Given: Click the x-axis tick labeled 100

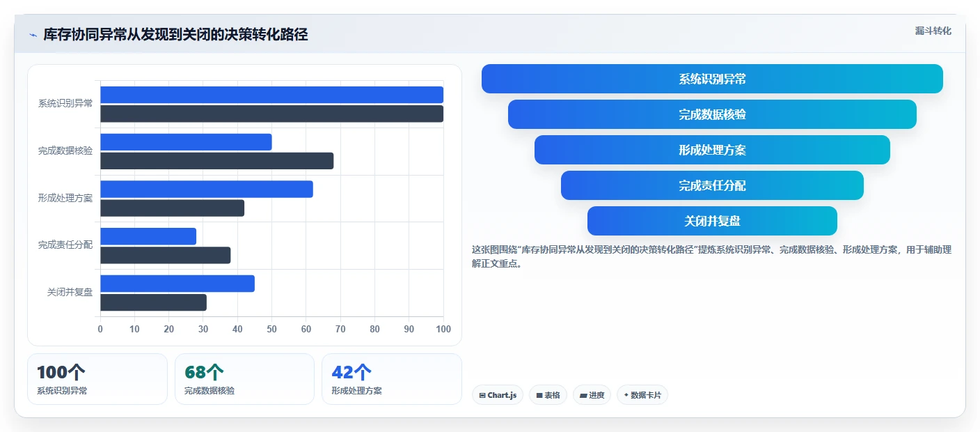Looking at the screenshot, I should [443, 329].
